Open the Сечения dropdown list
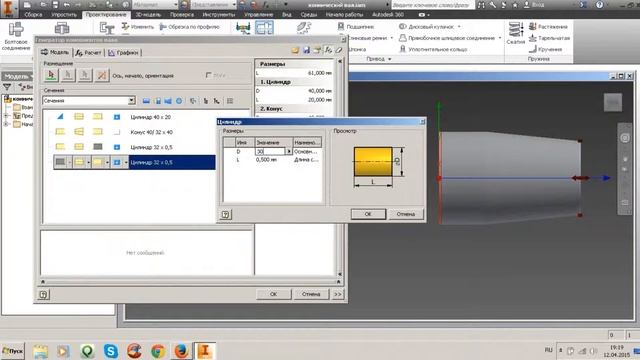This screenshot has width=640, height=360. pyautogui.click(x=131, y=100)
